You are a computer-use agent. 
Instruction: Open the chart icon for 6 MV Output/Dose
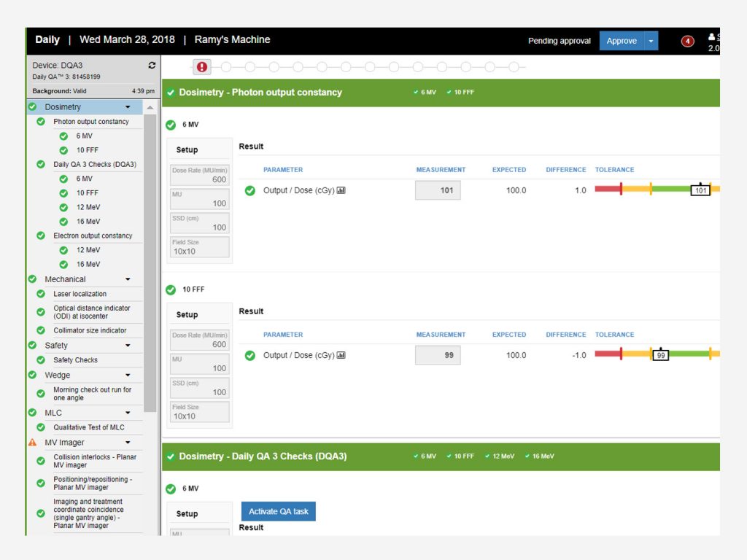click(341, 191)
